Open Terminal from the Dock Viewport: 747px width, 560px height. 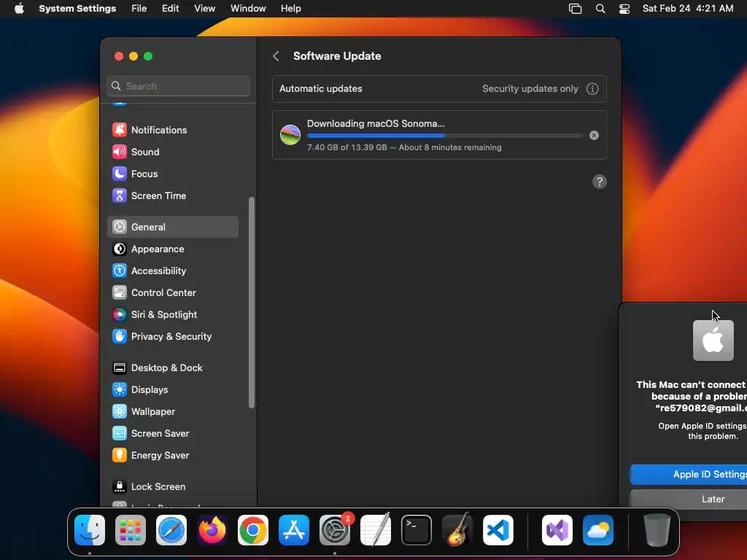[x=417, y=530]
